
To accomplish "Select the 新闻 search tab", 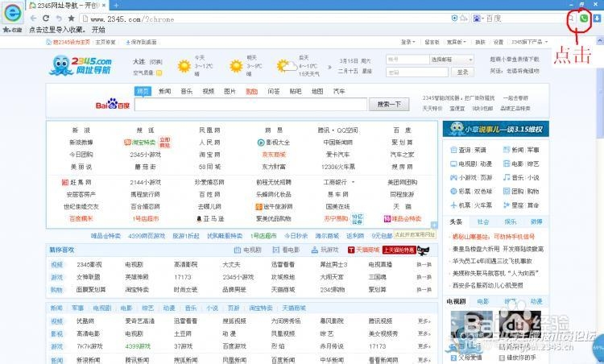I will click(164, 91).
